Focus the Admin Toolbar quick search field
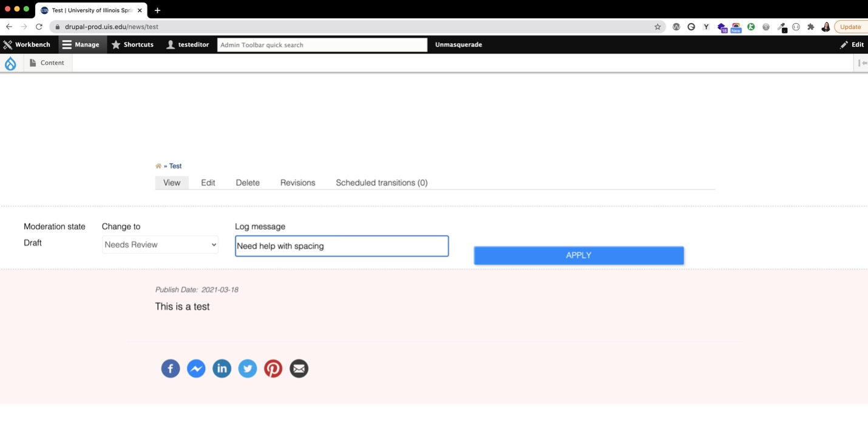Image resolution: width=868 pixels, height=422 pixels. click(x=322, y=45)
